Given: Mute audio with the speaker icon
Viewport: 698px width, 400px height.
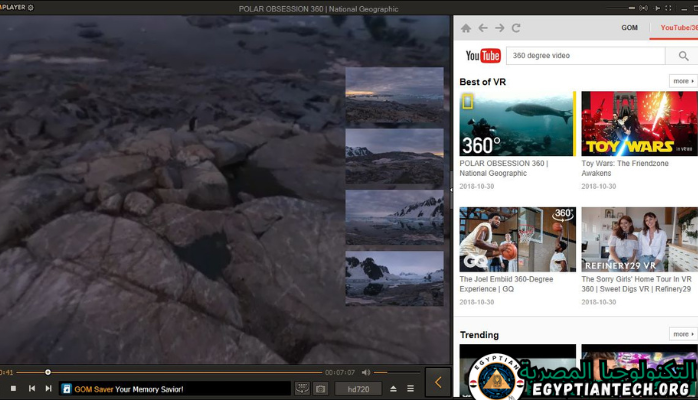Looking at the screenshot, I should tap(366, 373).
